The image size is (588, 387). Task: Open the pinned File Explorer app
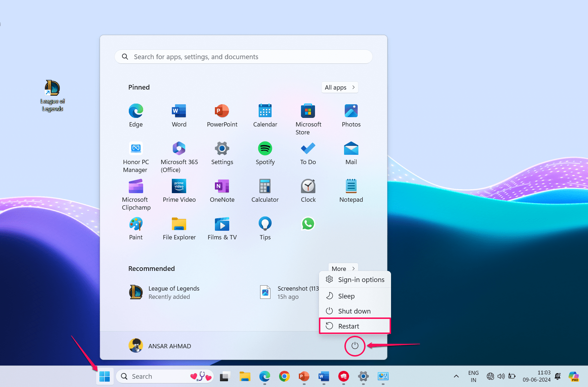pos(179,229)
